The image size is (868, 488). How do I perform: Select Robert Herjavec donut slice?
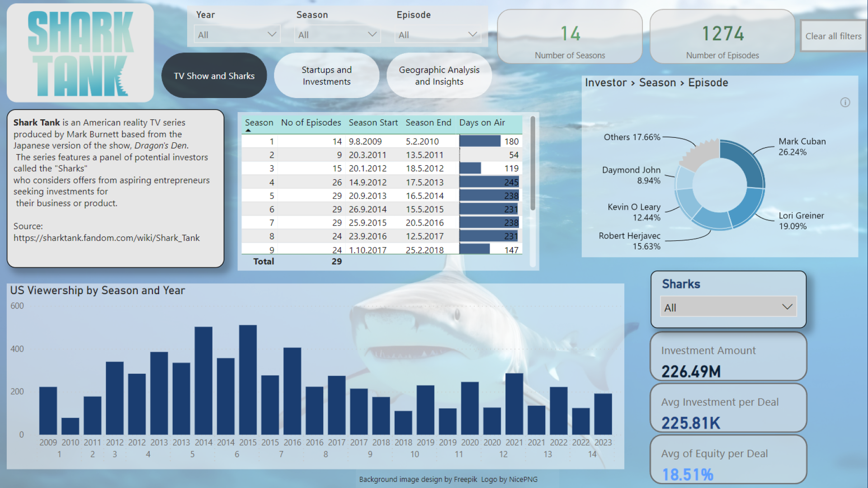(x=712, y=219)
